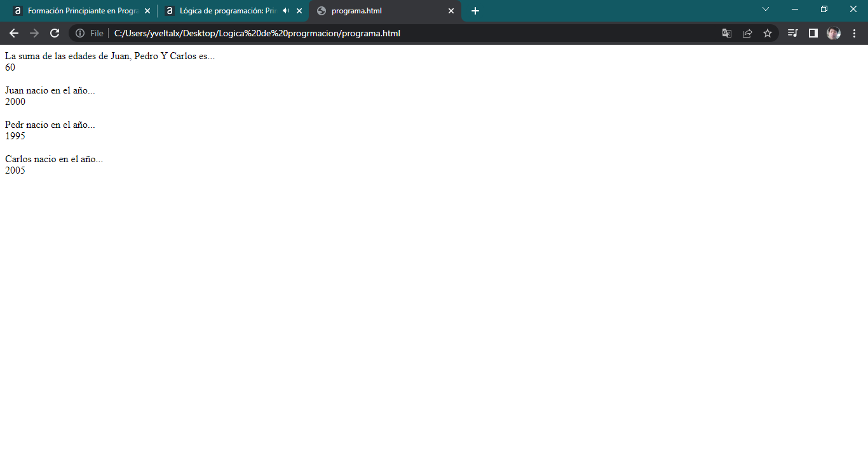Minimize the Chrome window
This screenshot has width=868, height=463.
pyautogui.click(x=795, y=9)
